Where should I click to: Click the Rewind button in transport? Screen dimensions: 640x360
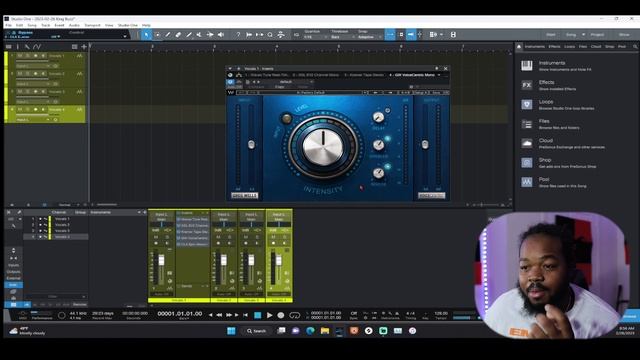(220, 315)
